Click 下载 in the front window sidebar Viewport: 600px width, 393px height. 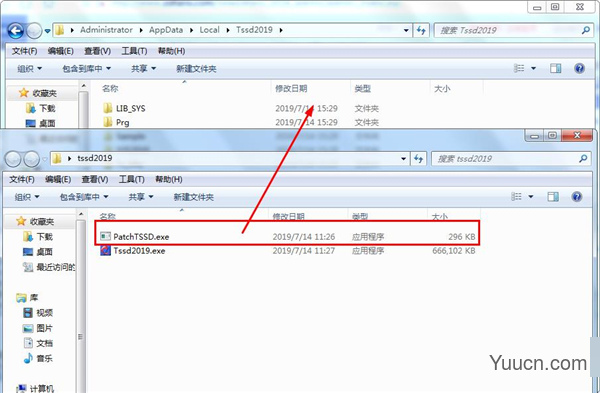point(38,236)
